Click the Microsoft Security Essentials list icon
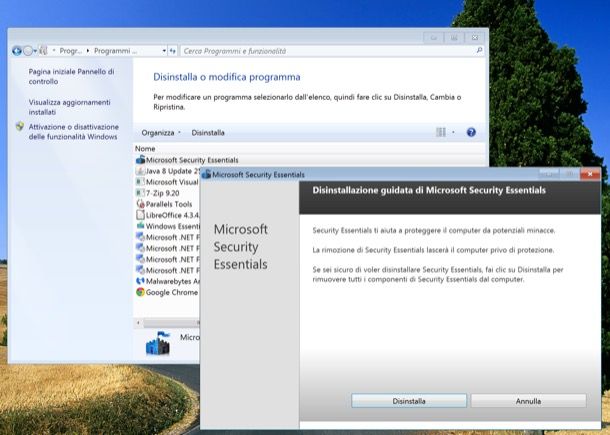The height and width of the screenshot is (435, 610). click(140, 160)
